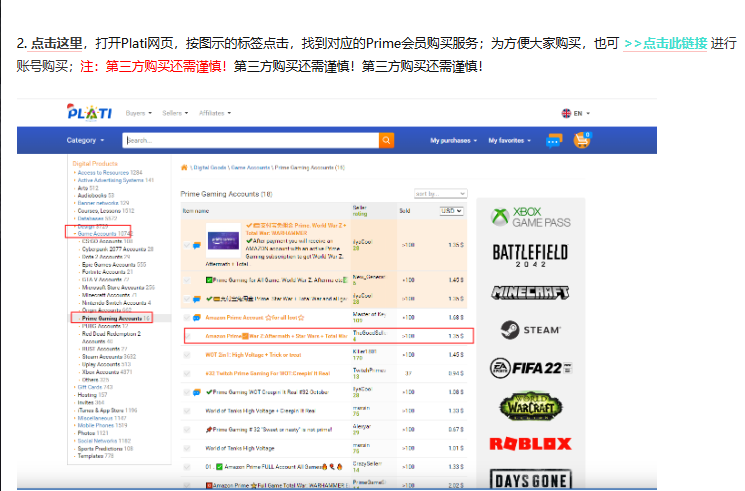Image resolution: width=745 pixels, height=491 pixels.
Task: Click the Xbox Game Pass banner logo
Action: click(530, 217)
